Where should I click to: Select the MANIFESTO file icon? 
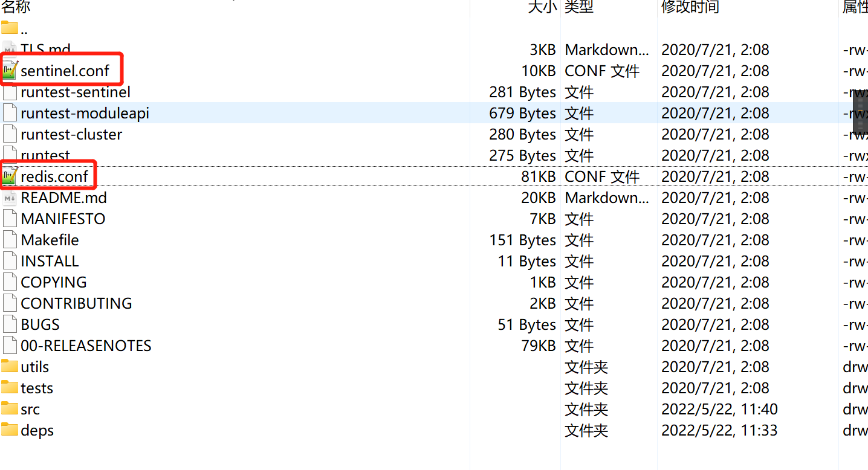tap(10, 219)
